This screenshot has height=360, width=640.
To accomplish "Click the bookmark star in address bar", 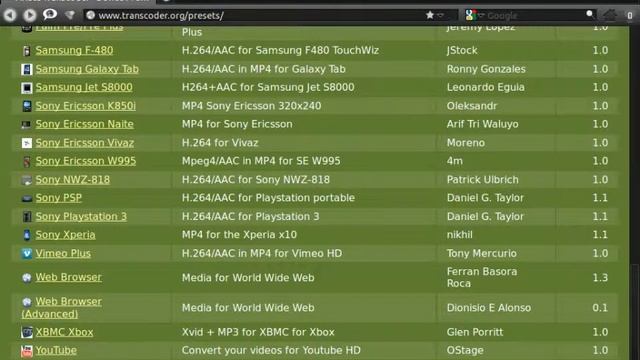I will (430, 15).
